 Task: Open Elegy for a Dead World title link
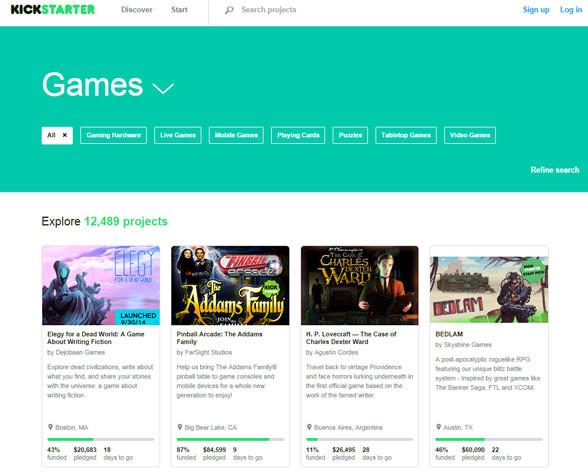[96, 338]
